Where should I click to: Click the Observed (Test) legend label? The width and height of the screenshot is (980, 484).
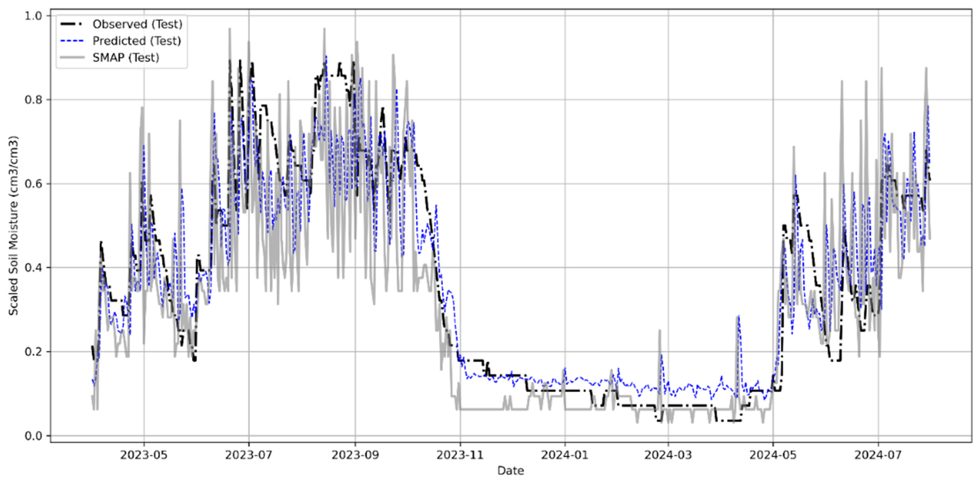point(137,24)
